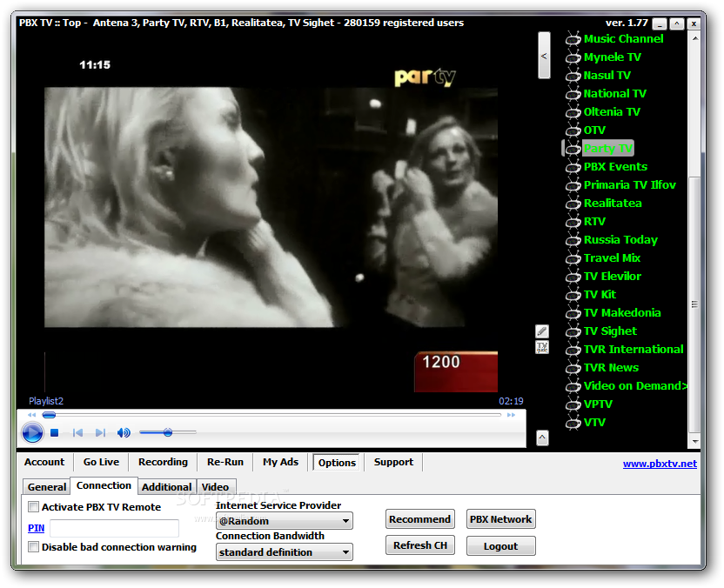Check Disable bad connection warning

33,547
